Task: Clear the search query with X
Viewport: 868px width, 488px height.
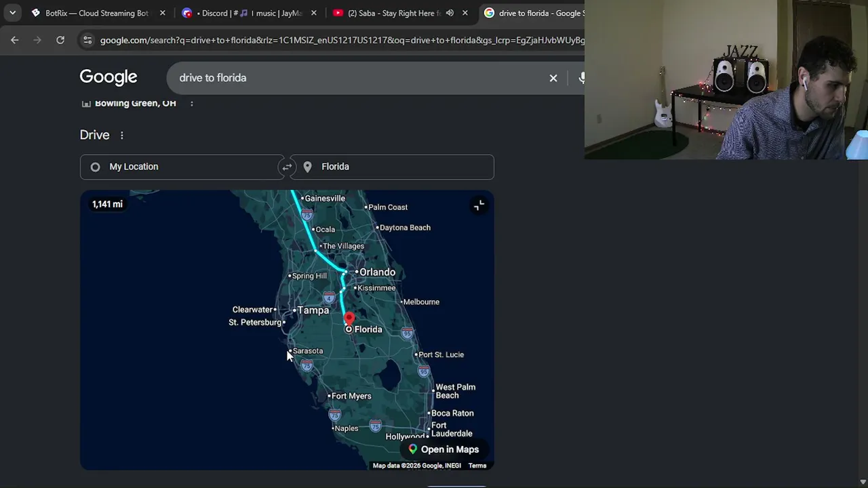Action: coord(553,78)
